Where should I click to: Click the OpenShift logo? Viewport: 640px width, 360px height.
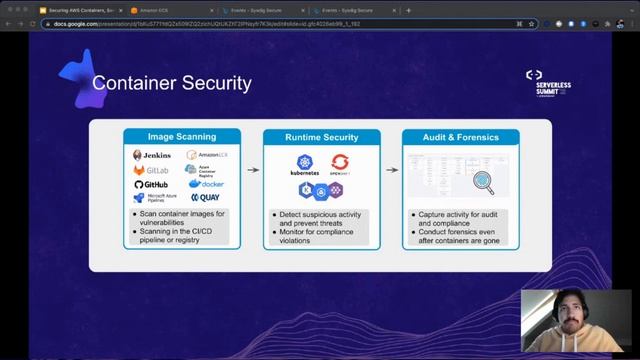[x=340, y=164]
